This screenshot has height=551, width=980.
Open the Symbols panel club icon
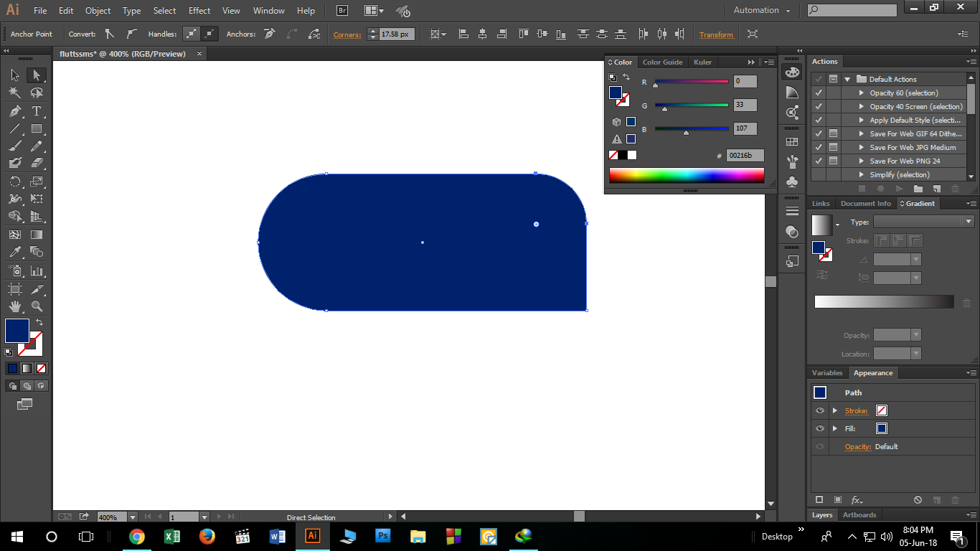pyautogui.click(x=792, y=182)
